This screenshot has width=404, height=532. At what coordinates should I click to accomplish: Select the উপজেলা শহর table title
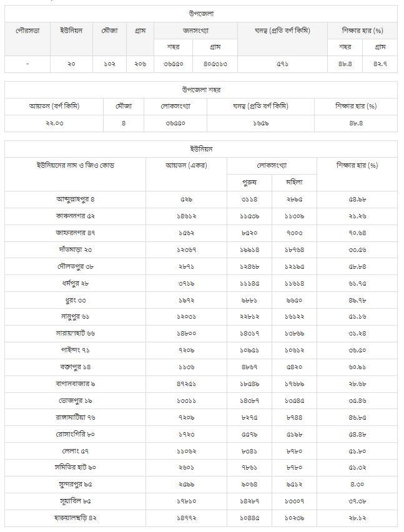pos(201,90)
